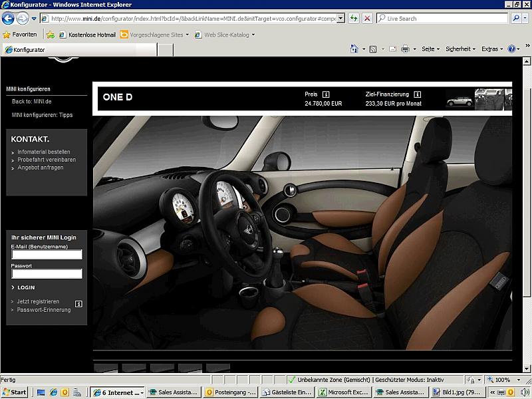Click the browser Refresh icon
532x399 pixels.
click(x=354, y=19)
